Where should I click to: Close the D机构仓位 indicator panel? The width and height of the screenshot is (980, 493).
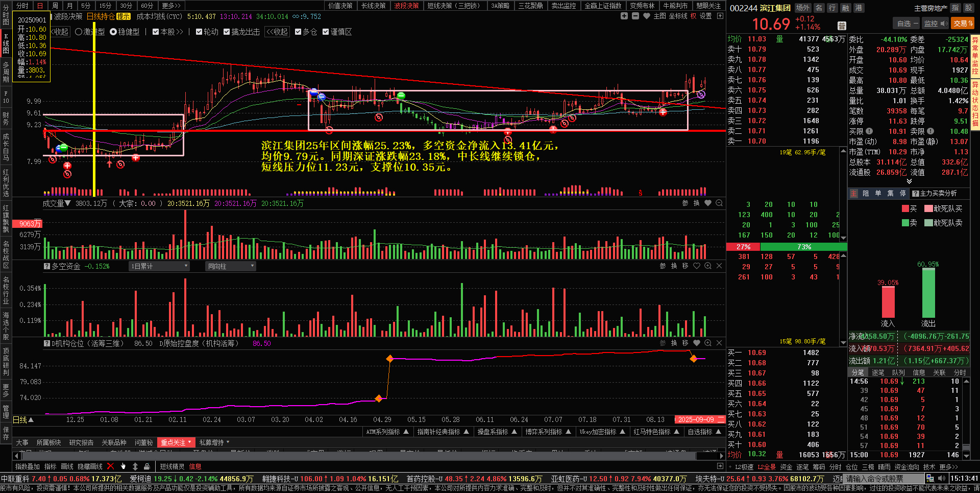719,343
